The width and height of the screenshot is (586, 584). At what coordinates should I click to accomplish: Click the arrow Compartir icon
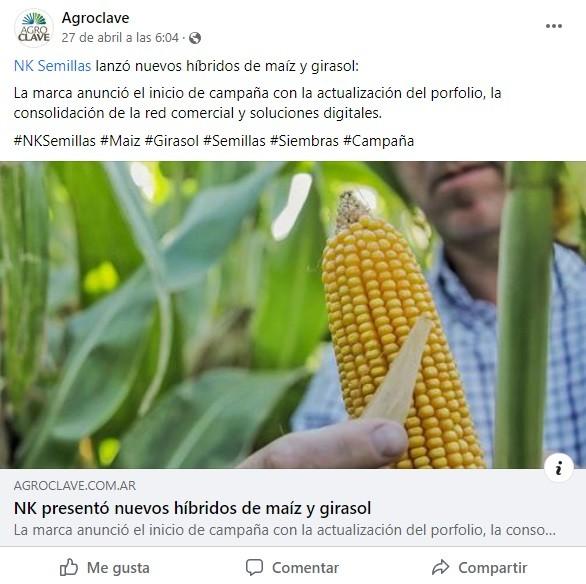point(440,567)
